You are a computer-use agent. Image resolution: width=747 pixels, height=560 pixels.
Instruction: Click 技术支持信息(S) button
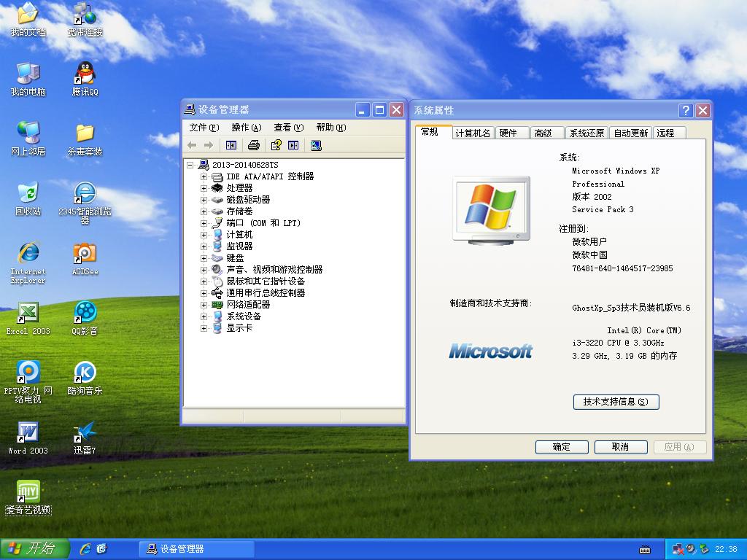coord(616,402)
